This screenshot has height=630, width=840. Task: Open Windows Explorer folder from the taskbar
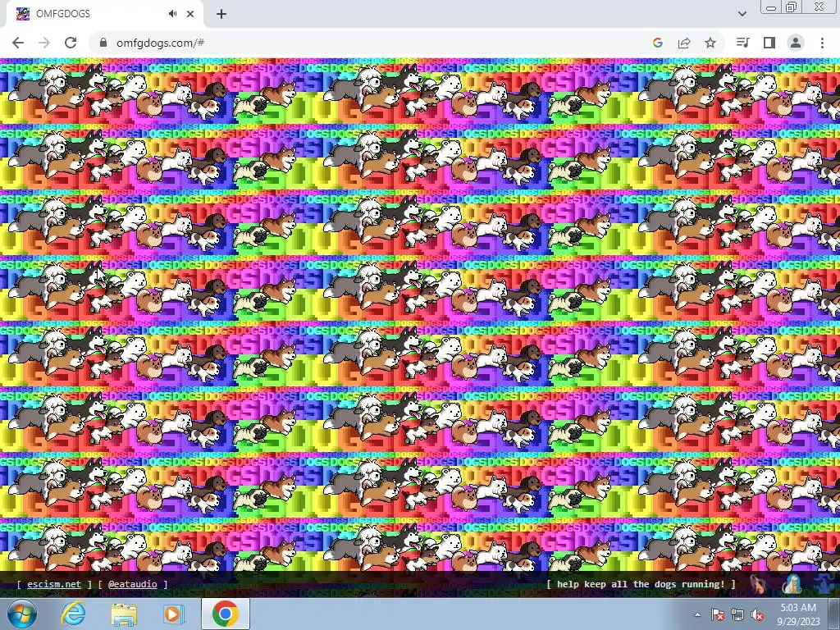124,614
